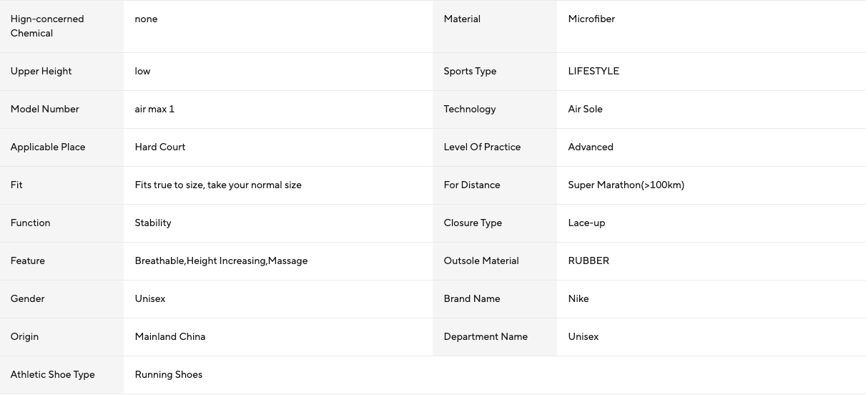Click the 'Fits true to size' fit description

218,185
